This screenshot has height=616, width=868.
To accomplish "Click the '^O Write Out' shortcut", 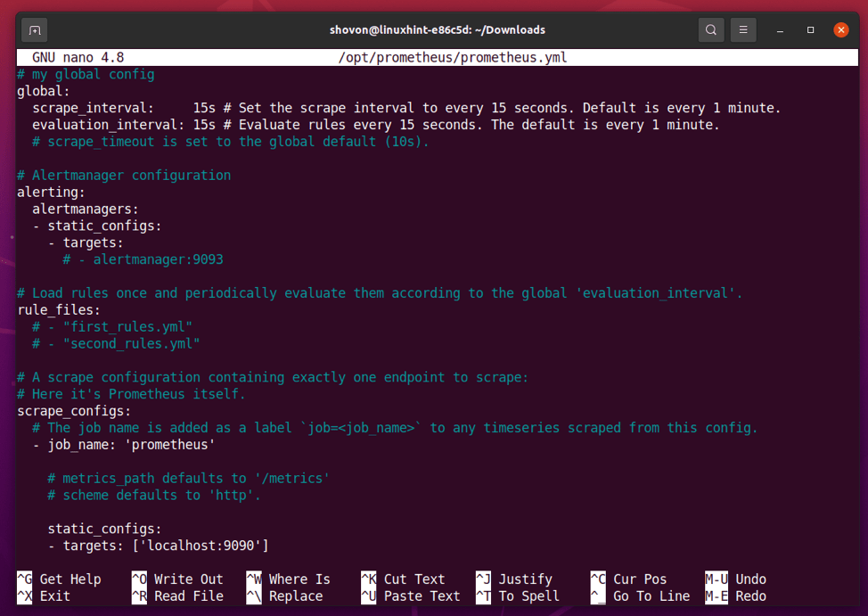I will [x=177, y=579].
